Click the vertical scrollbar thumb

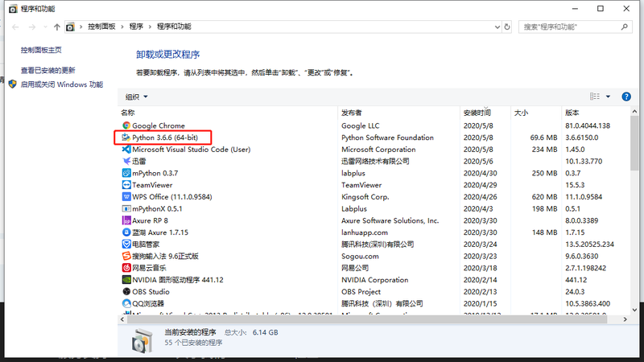(634, 143)
